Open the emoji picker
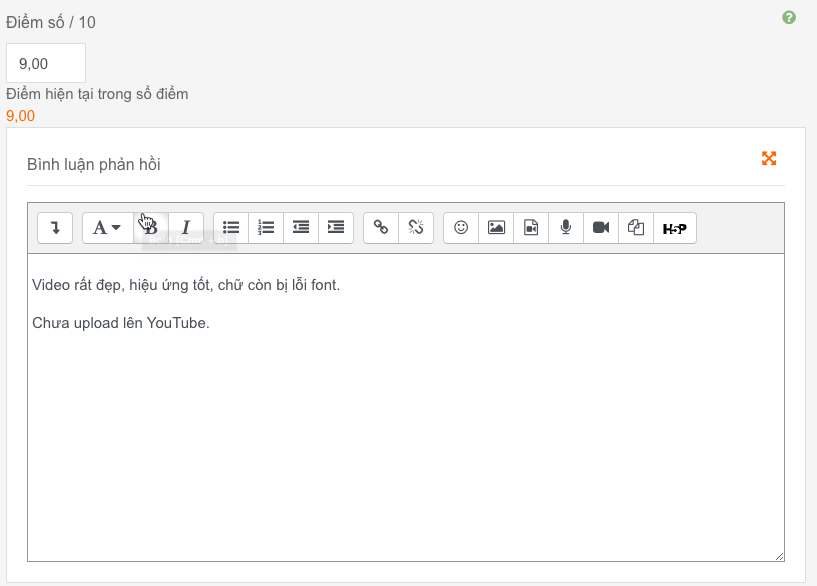The height and width of the screenshot is (586, 817). click(x=461, y=228)
